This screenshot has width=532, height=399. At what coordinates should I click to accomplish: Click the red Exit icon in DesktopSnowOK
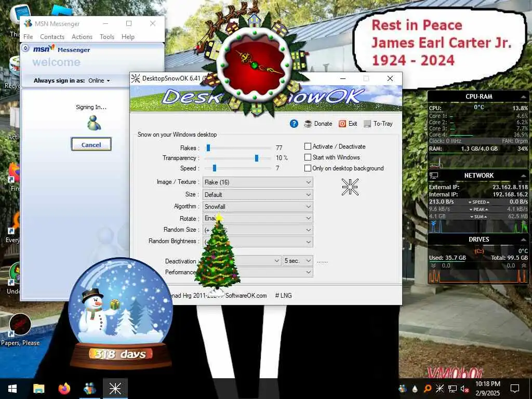pos(342,124)
